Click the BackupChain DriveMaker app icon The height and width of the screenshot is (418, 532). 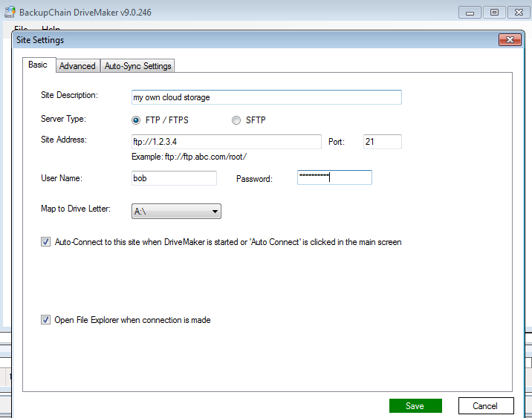pos(10,12)
